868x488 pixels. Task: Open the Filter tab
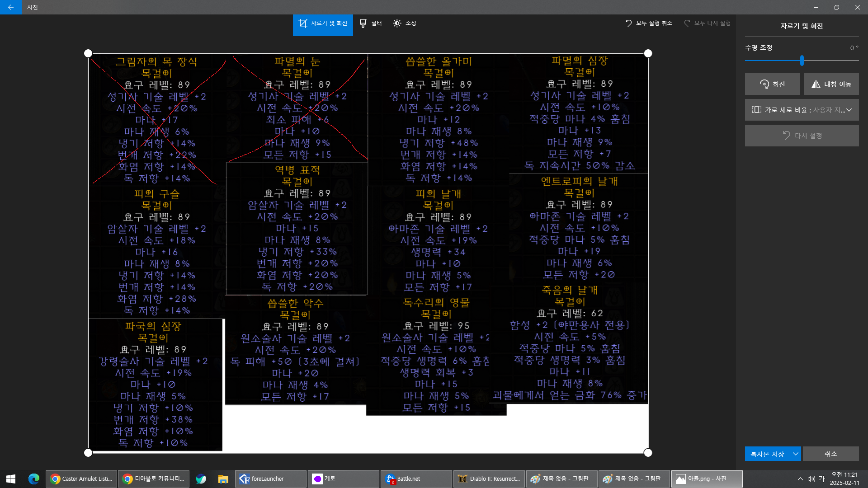pyautogui.click(x=371, y=23)
